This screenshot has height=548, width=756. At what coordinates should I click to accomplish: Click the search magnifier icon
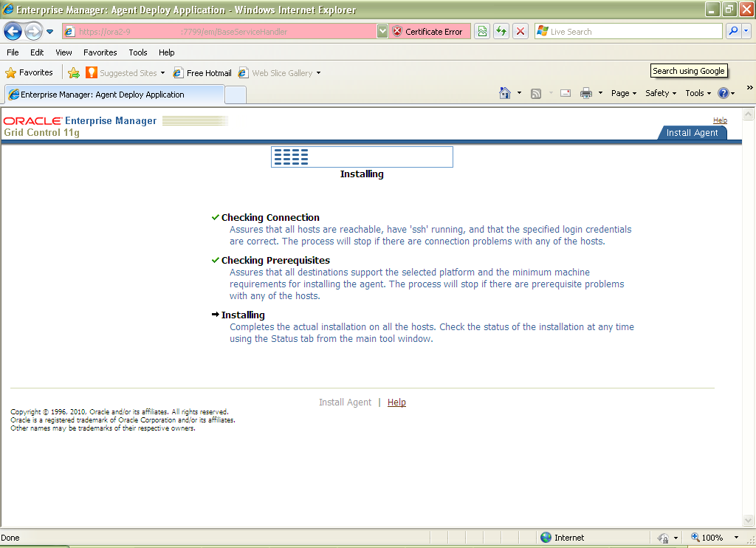(x=733, y=31)
